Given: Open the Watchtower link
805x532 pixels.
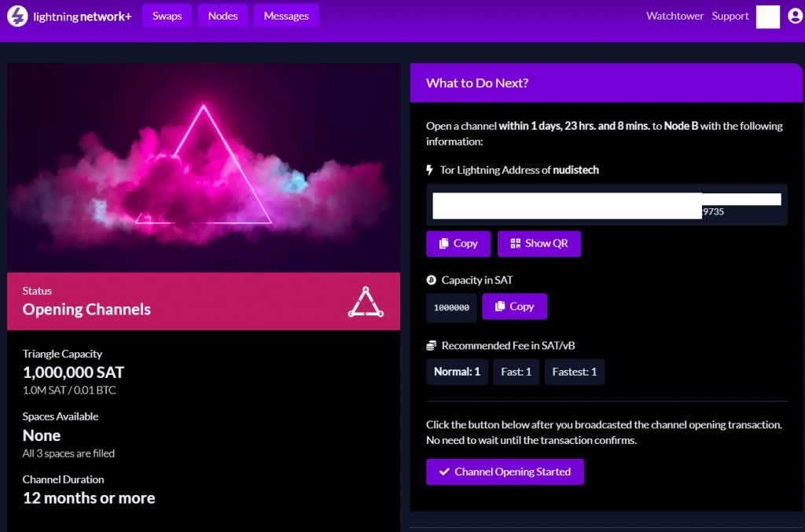Looking at the screenshot, I should click(x=675, y=16).
